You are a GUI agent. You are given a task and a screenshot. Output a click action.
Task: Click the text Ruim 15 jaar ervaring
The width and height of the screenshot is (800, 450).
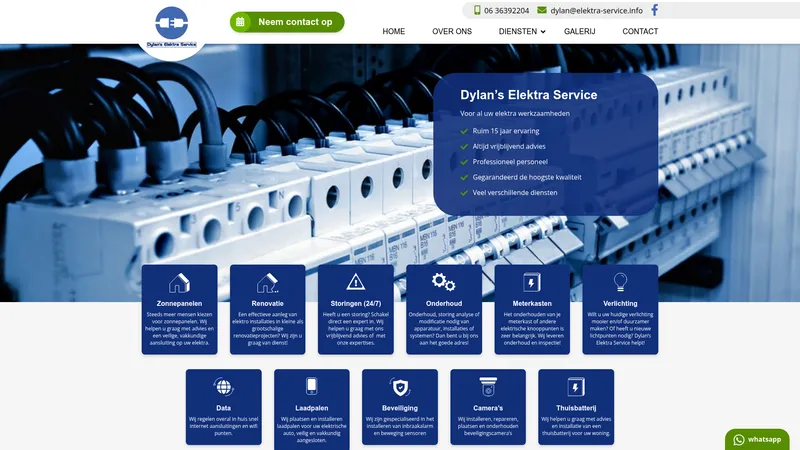(506, 131)
